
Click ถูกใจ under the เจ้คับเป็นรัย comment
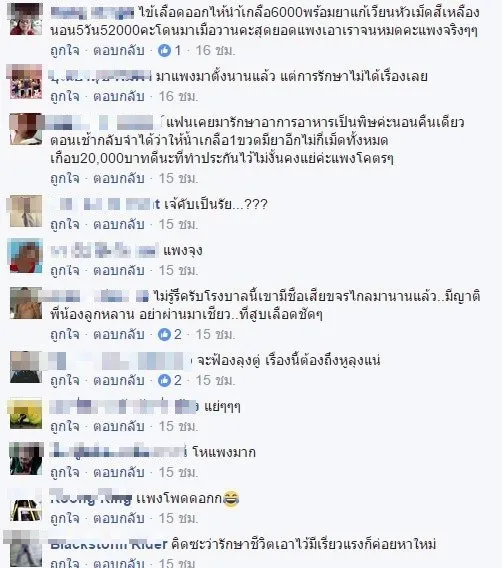click(65, 224)
